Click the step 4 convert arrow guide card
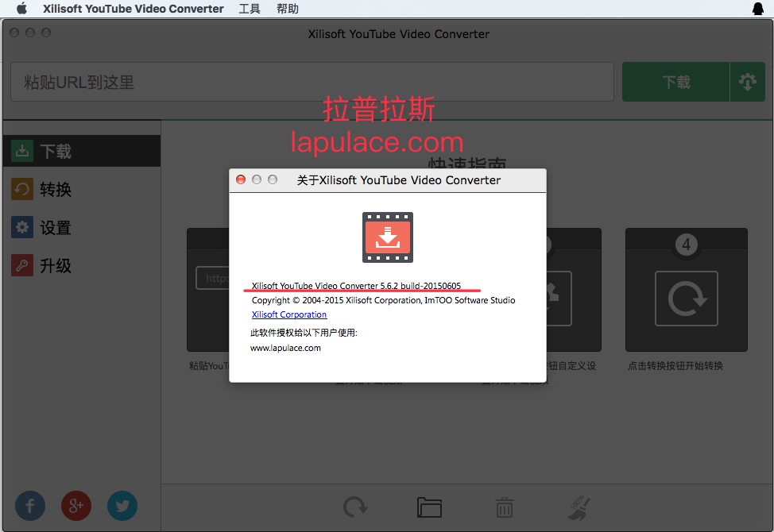 point(686,289)
